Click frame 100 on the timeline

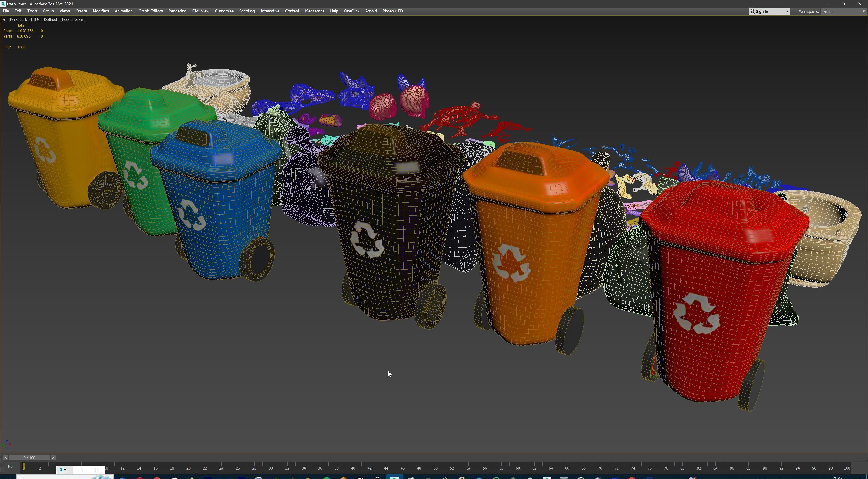[847, 468]
